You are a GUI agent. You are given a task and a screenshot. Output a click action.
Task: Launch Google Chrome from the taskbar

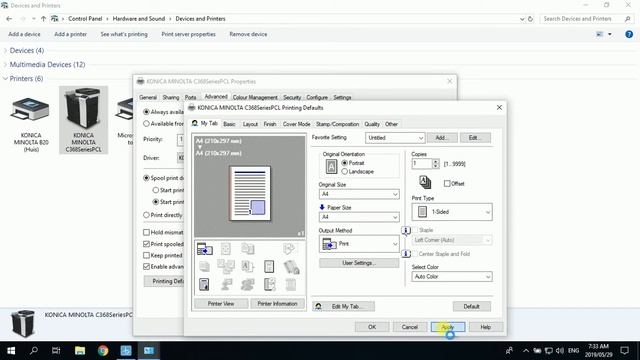tap(103, 351)
